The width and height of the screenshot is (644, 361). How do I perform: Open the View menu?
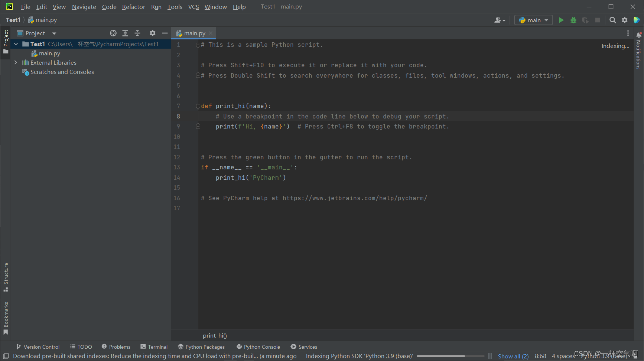[x=59, y=7]
